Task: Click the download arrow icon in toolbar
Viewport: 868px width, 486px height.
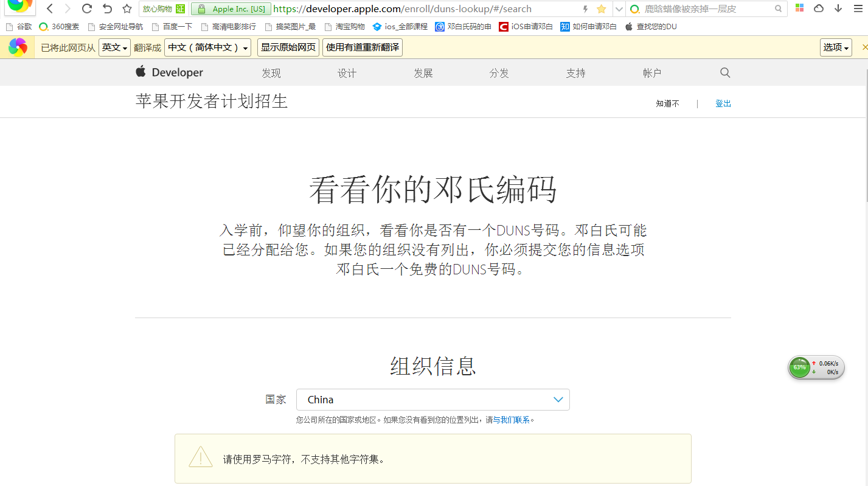Action: click(x=838, y=9)
